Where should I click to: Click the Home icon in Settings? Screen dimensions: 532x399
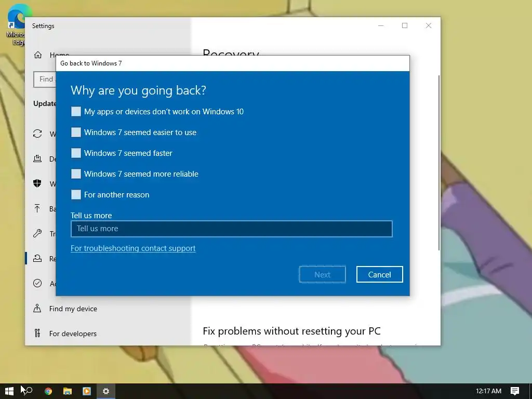[37, 55]
